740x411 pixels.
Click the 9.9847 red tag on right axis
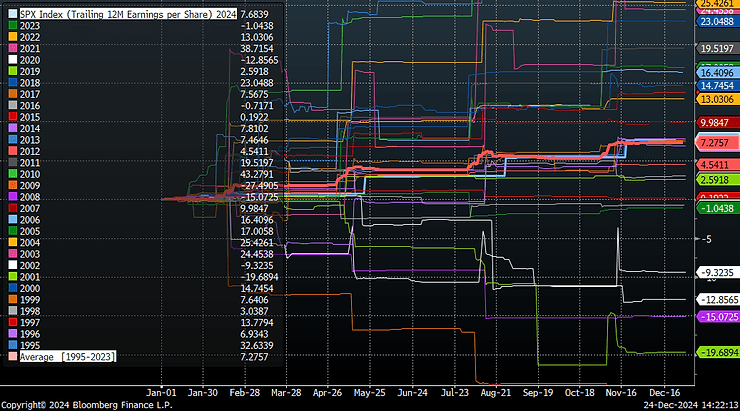click(717, 122)
